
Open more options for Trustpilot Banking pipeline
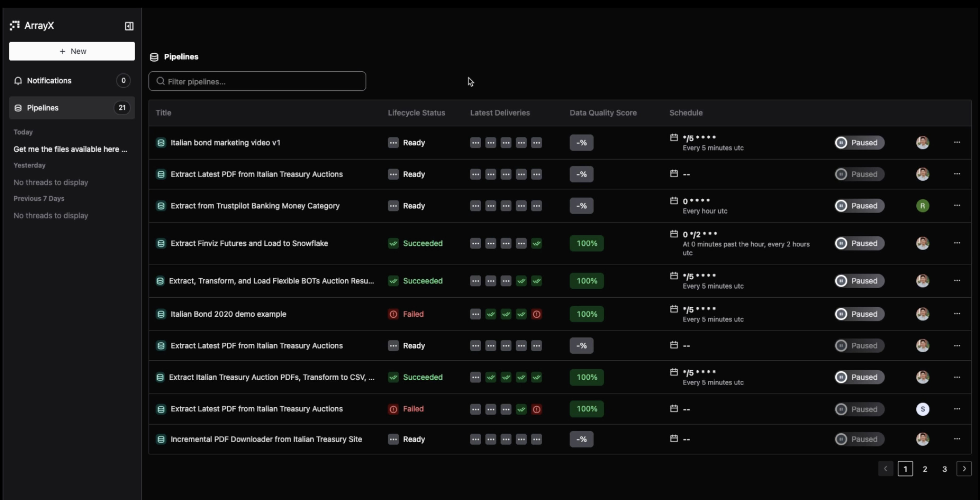[x=957, y=206]
